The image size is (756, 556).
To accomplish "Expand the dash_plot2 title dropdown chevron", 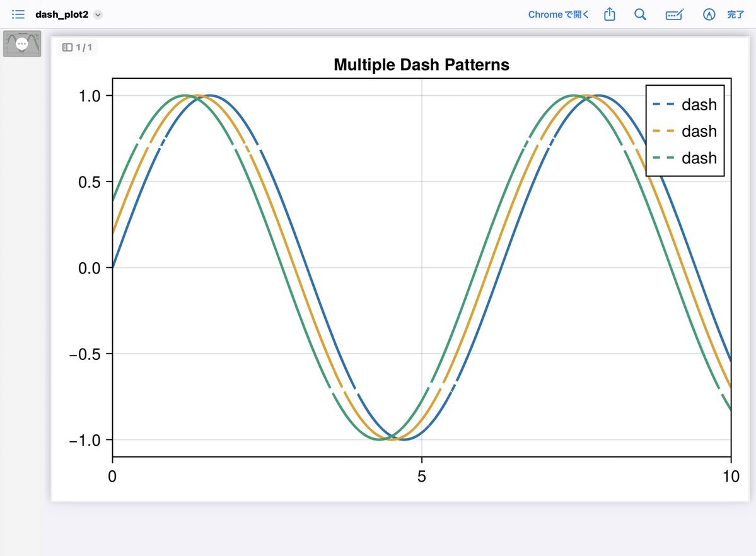I will (x=98, y=14).
